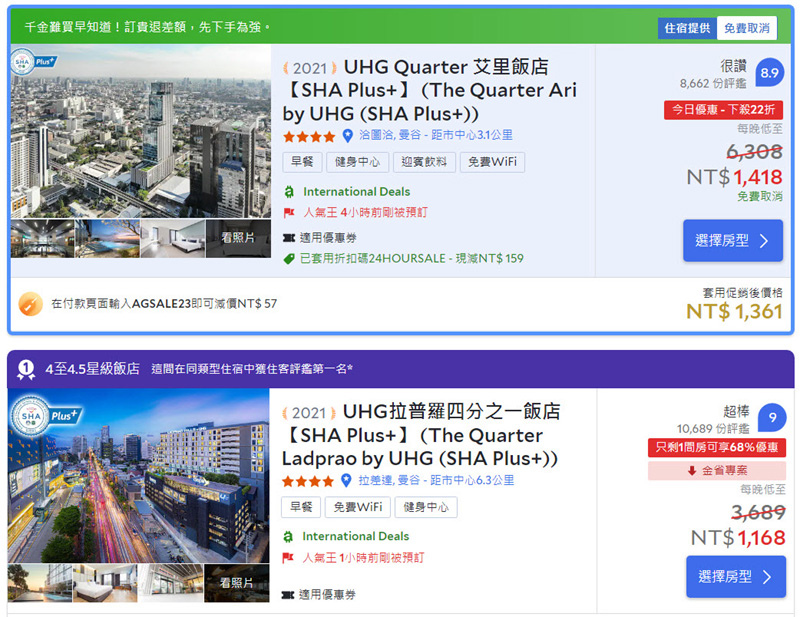Screen dimensions: 800x617
Task: Select 免費取消 tab in green banner
Action: [747, 28]
